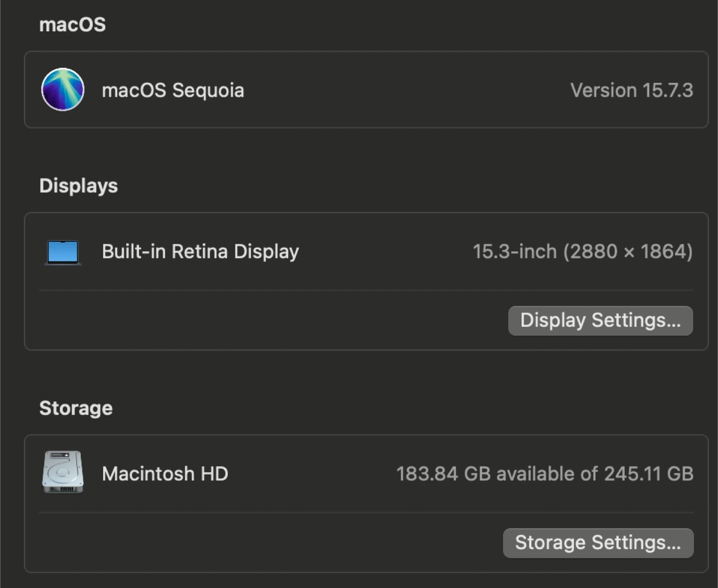Click the Version 15.7.3 text
Screen dimensions: 718x588
[631, 90]
